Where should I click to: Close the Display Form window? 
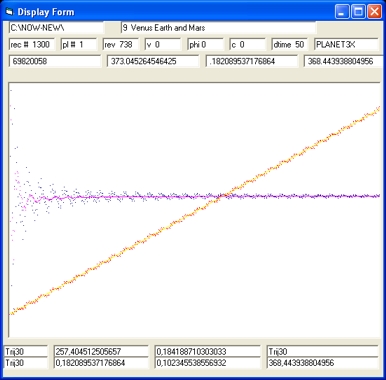[x=375, y=12]
